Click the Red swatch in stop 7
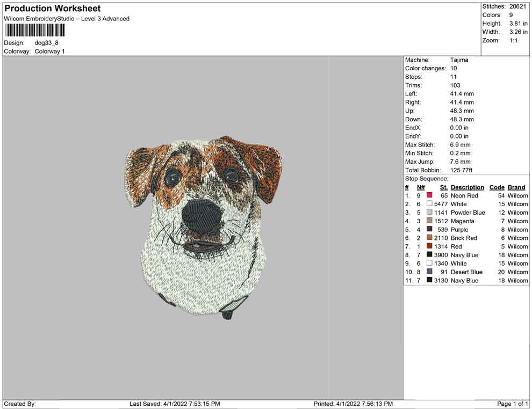Screen dimensions: 532x409 429,246
